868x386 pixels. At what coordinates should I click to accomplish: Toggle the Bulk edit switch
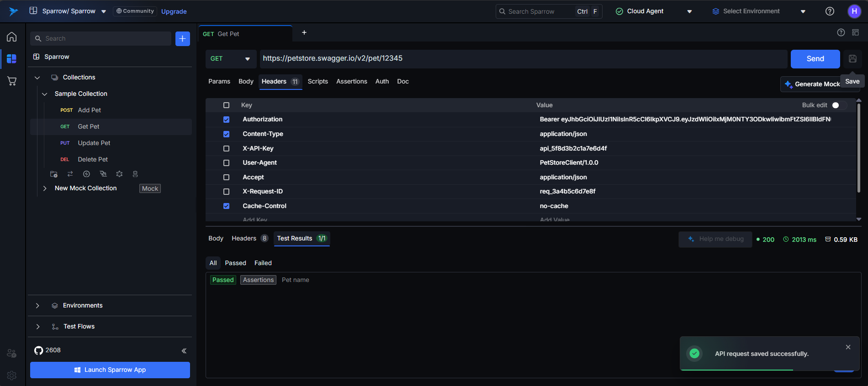click(838, 105)
